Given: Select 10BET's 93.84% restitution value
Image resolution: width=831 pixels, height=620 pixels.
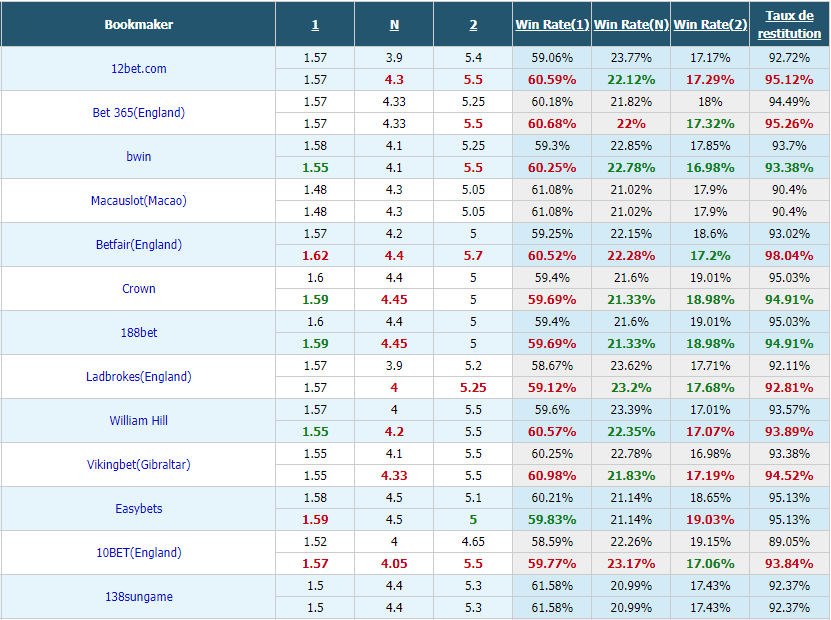Looking at the screenshot, I should tap(789, 563).
